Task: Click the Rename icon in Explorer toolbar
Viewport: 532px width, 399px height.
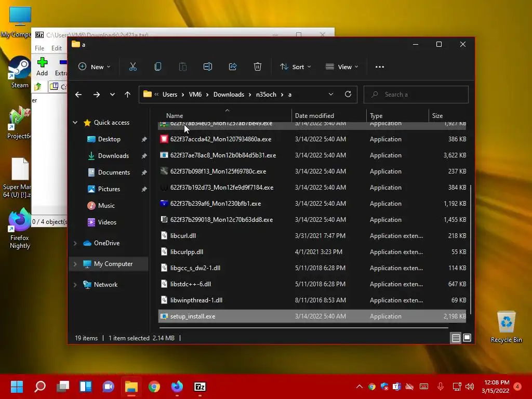Action: point(208,67)
